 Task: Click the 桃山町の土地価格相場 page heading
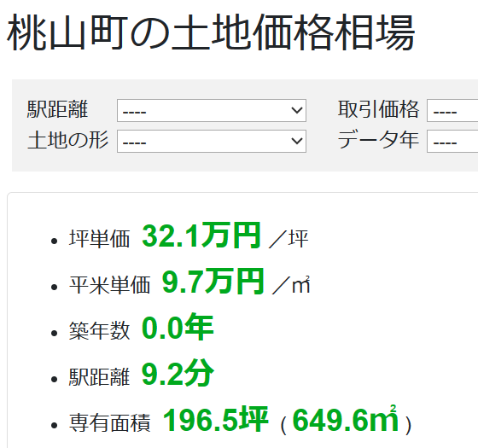pyautogui.click(x=211, y=32)
